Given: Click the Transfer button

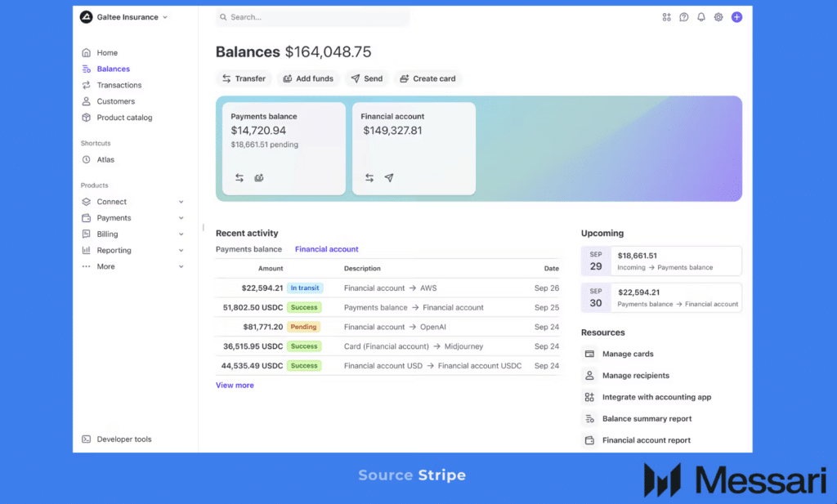Looking at the screenshot, I should pos(244,78).
